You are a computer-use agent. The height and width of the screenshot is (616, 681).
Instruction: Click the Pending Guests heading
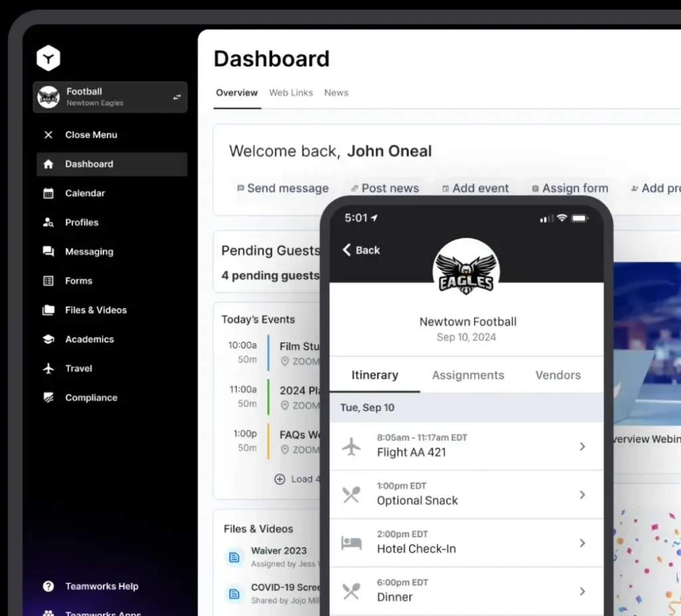tap(271, 251)
